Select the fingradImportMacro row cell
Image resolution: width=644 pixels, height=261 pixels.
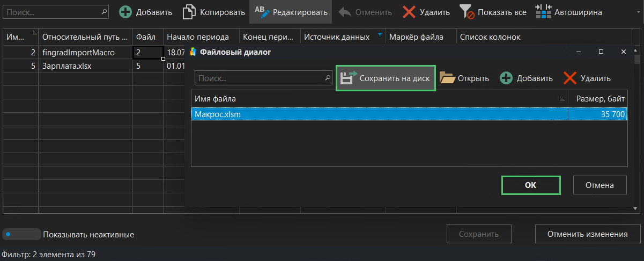85,53
